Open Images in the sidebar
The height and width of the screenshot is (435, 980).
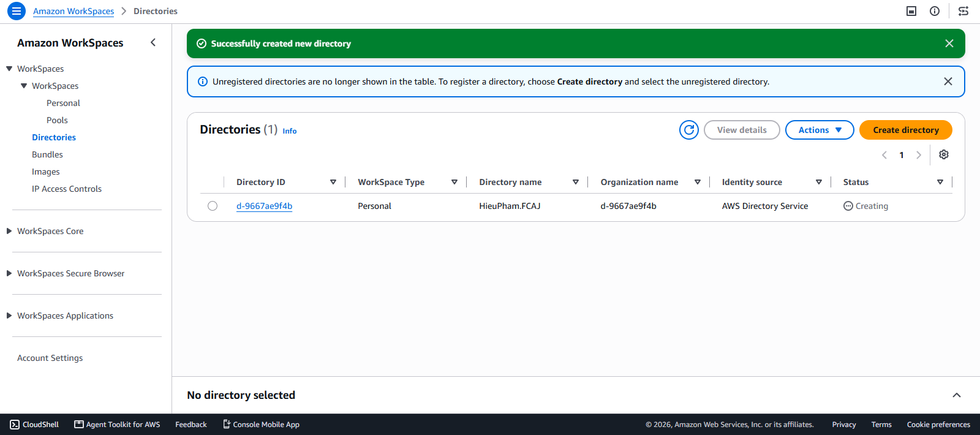(46, 172)
